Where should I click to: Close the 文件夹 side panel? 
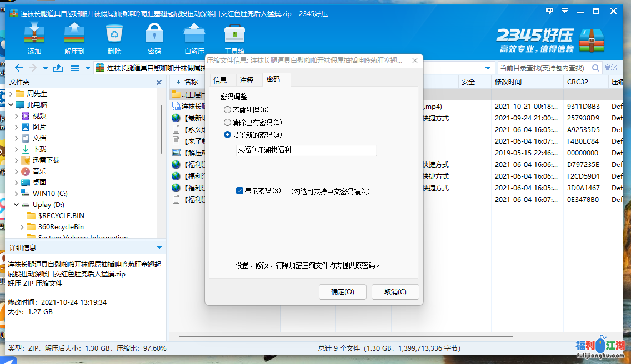(x=159, y=82)
